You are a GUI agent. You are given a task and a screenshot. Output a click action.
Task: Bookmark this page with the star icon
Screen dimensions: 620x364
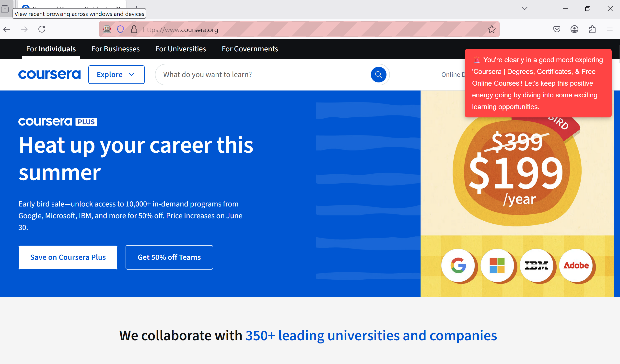tap(491, 29)
